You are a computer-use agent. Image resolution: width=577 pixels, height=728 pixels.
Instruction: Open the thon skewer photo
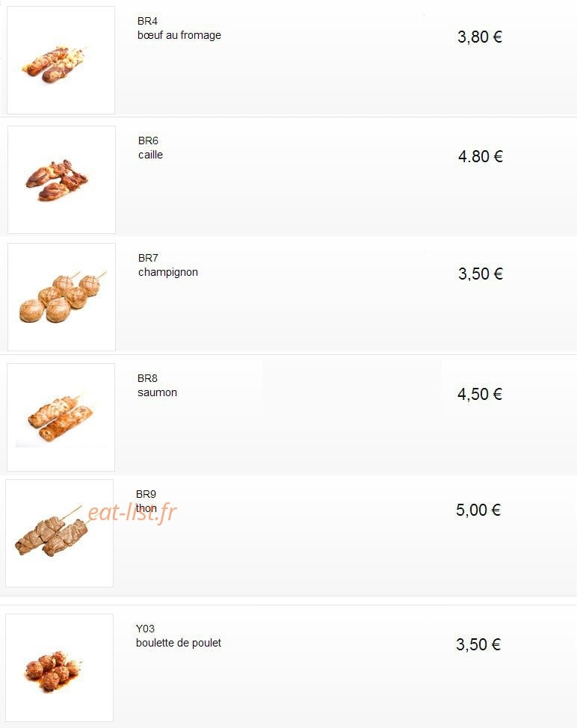59,533
